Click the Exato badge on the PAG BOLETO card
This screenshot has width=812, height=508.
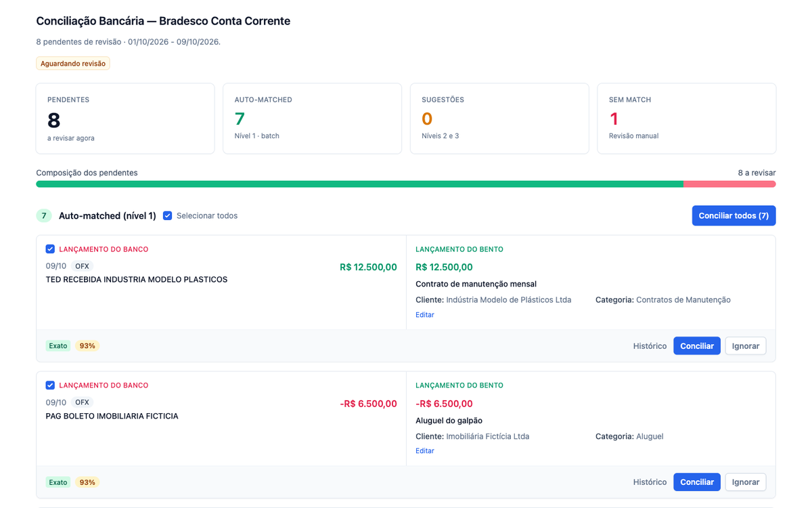tap(58, 482)
